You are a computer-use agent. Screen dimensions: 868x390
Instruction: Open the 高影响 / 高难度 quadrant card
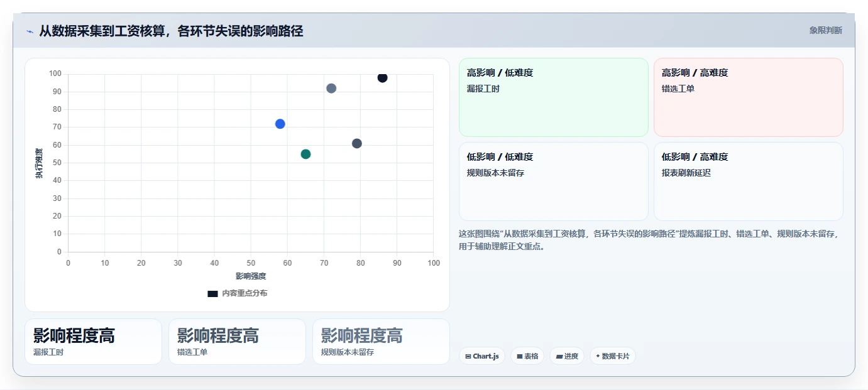pyautogui.click(x=748, y=97)
